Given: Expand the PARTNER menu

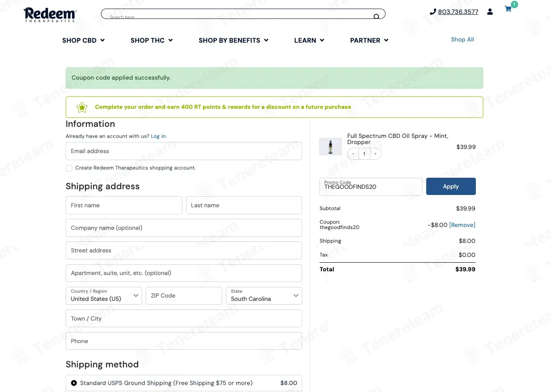Looking at the screenshot, I should 369,40.
